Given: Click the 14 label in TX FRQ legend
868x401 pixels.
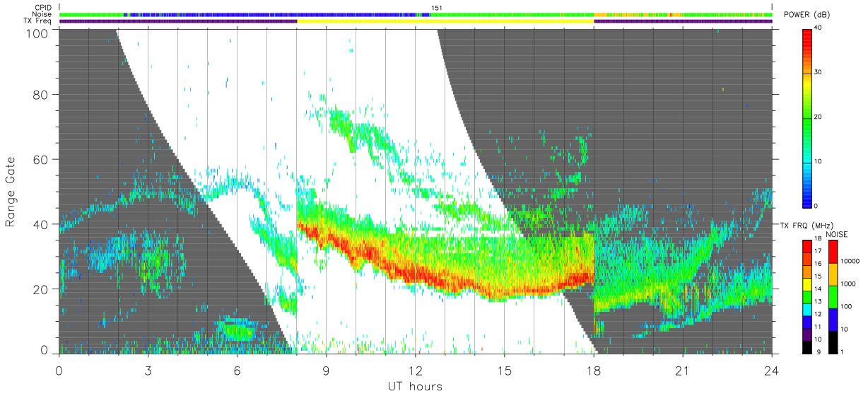Looking at the screenshot, I should pyautogui.click(x=817, y=289).
